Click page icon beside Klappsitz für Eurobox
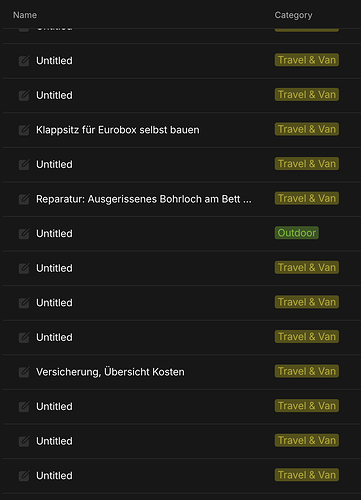Image resolution: width=361 pixels, height=500 pixels. tap(24, 130)
